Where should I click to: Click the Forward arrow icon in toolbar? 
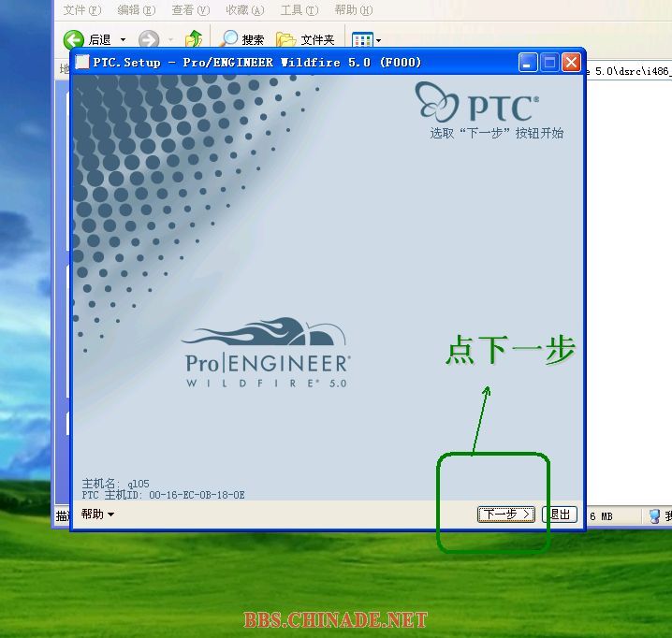coord(148,39)
